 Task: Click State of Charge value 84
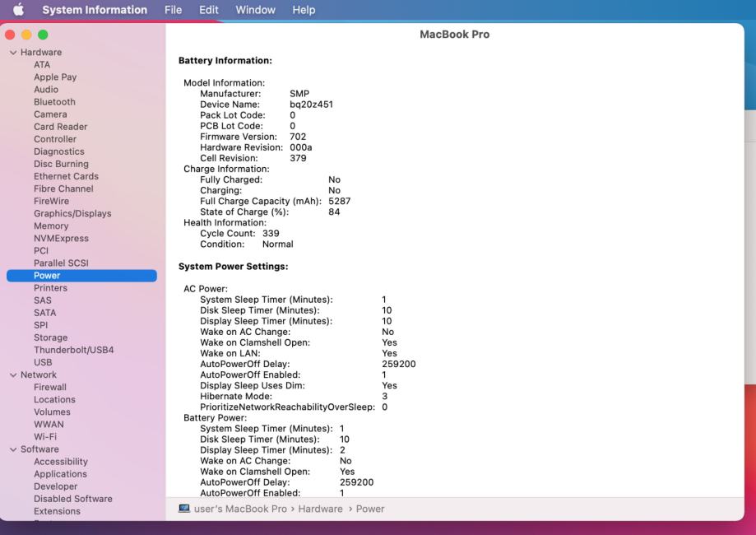pos(334,212)
